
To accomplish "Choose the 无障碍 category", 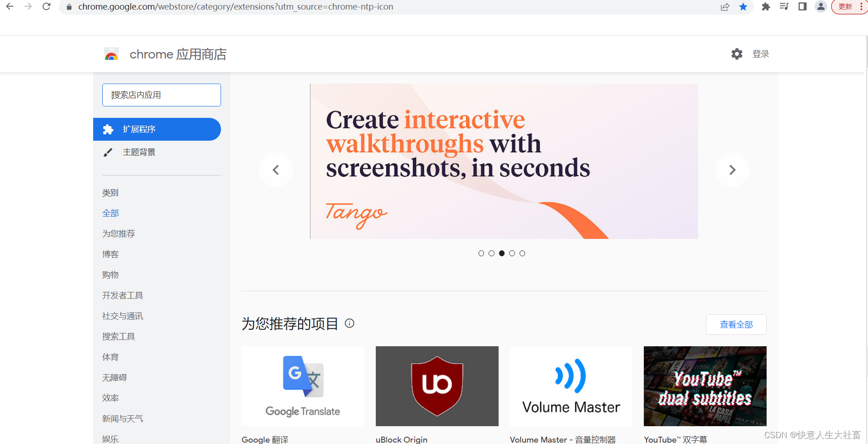I will point(115,378).
